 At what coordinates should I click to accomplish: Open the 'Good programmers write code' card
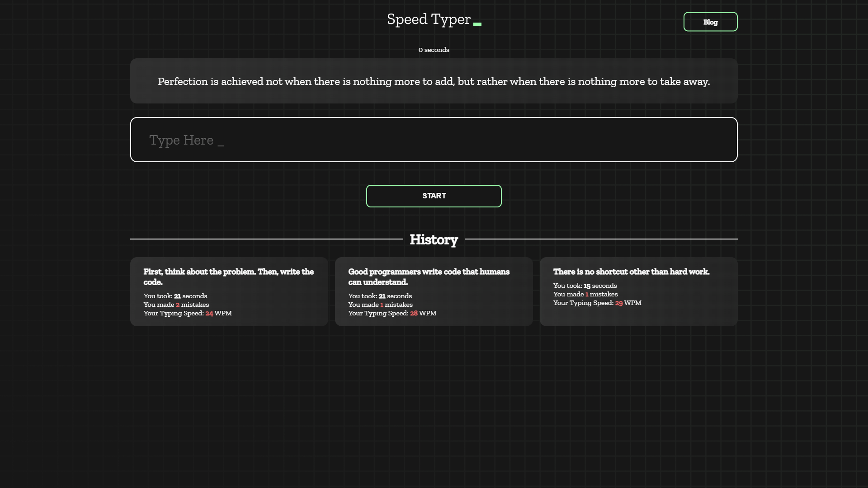pyautogui.click(x=434, y=291)
